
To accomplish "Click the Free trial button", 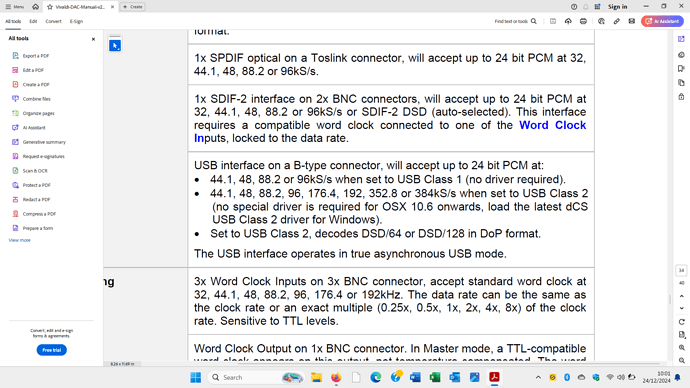I will tap(51, 350).
